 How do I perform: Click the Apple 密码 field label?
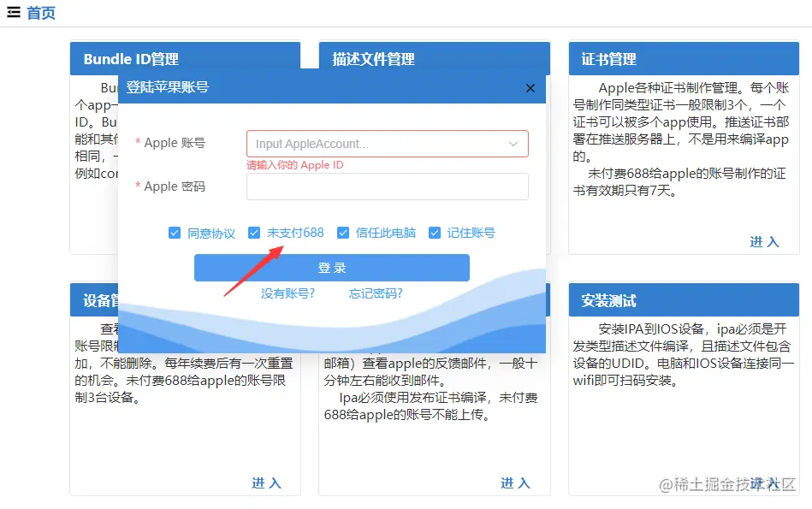[x=175, y=186]
